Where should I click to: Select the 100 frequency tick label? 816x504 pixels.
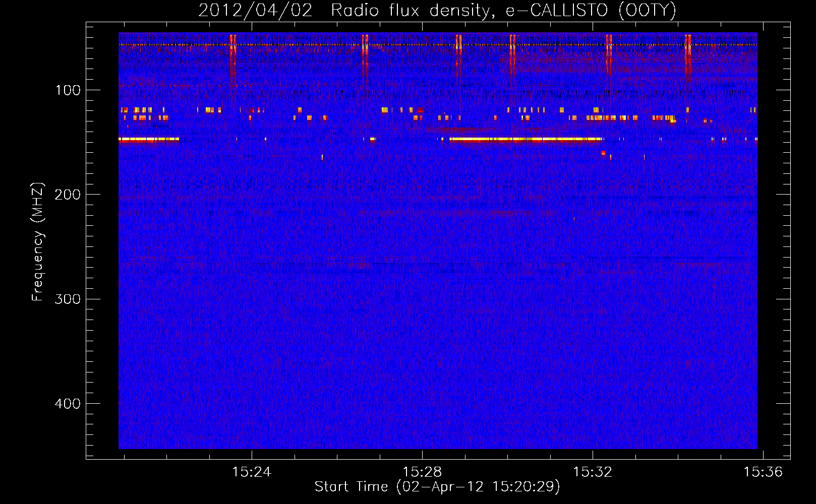click(x=68, y=90)
